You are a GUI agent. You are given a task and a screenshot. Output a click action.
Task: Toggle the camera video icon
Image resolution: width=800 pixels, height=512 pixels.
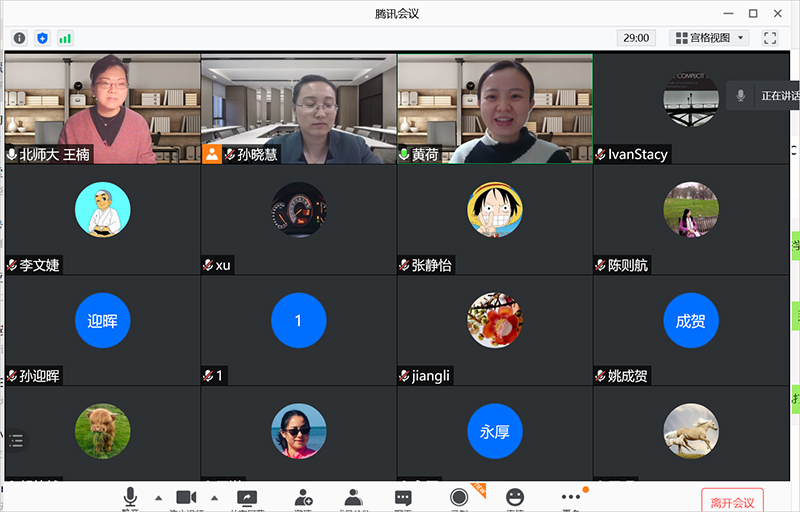(x=186, y=498)
